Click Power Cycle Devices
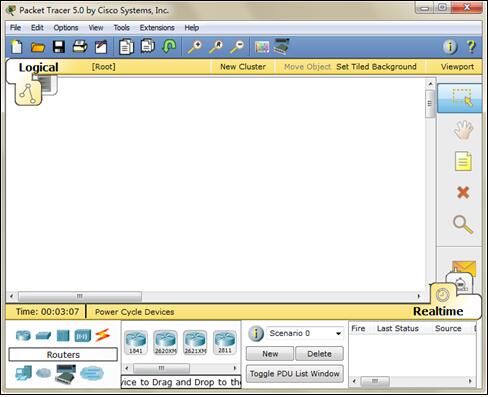Screen dimensions: 490x397 134,312
